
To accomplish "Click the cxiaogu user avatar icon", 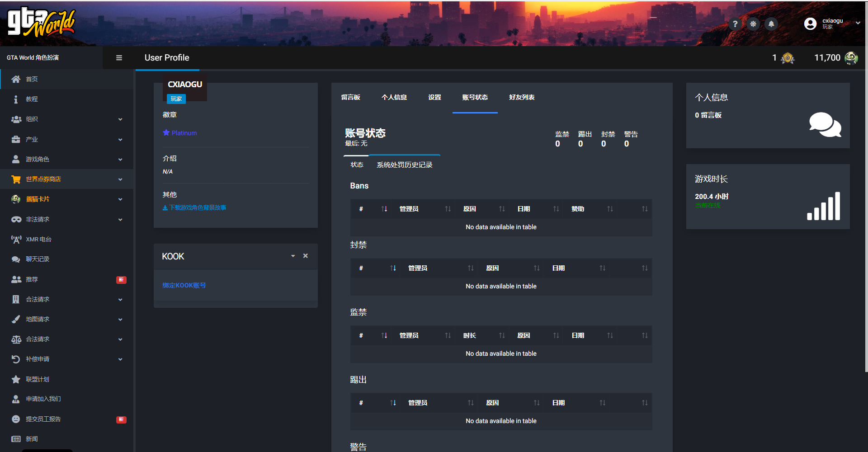I will pos(810,24).
